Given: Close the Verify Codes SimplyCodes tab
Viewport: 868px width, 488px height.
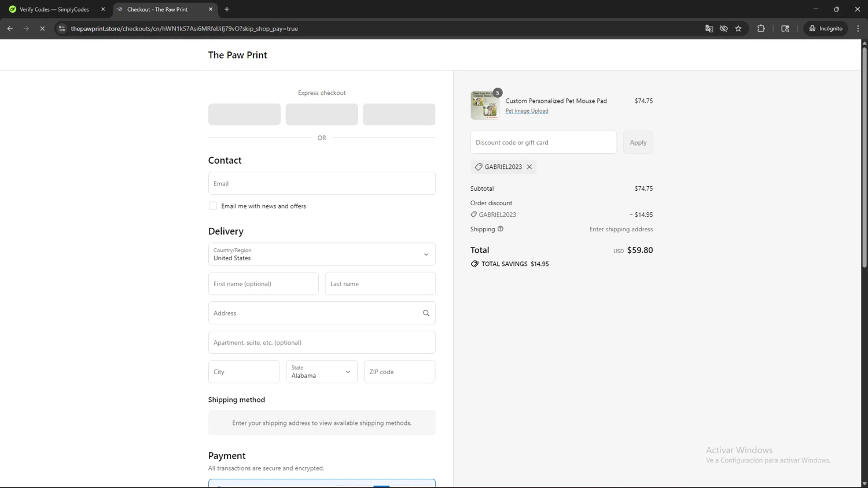Looking at the screenshot, I should pyautogui.click(x=103, y=9).
